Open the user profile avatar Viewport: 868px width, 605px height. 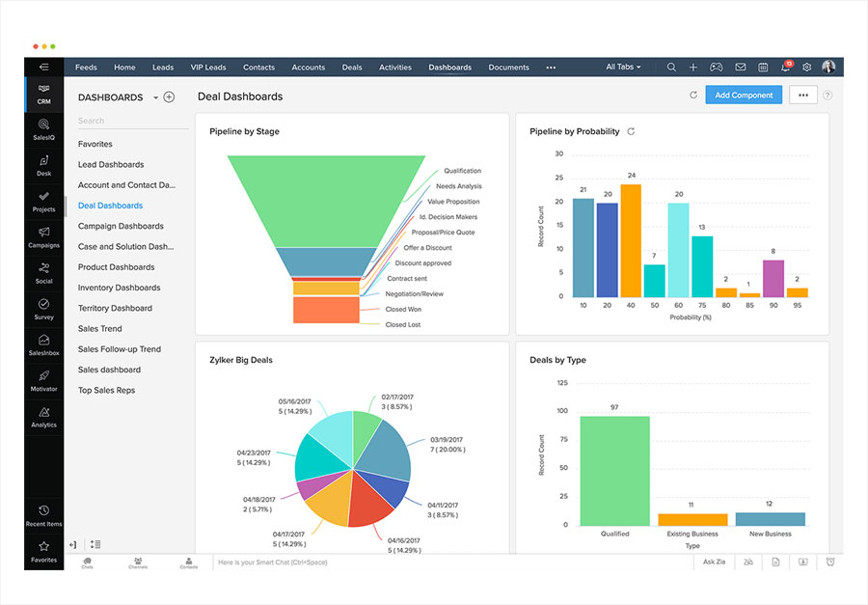tap(828, 67)
